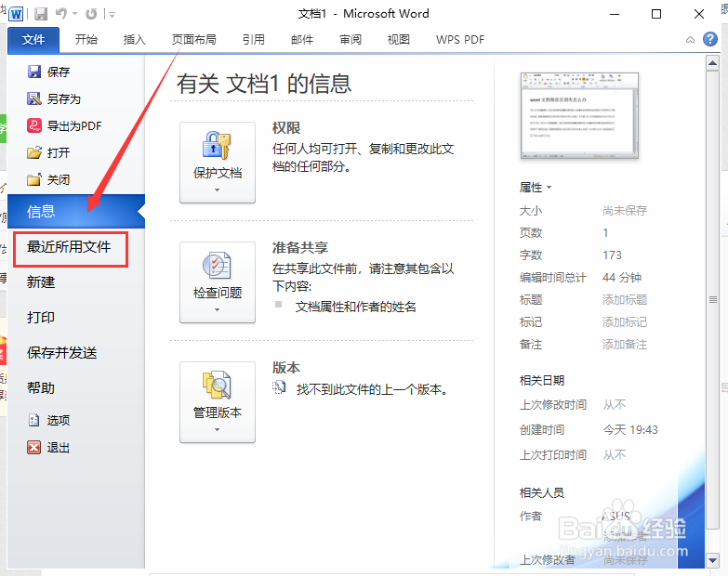This screenshot has height=576, width=728.
Task: Click the 管理版本 button
Action: click(218, 402)
